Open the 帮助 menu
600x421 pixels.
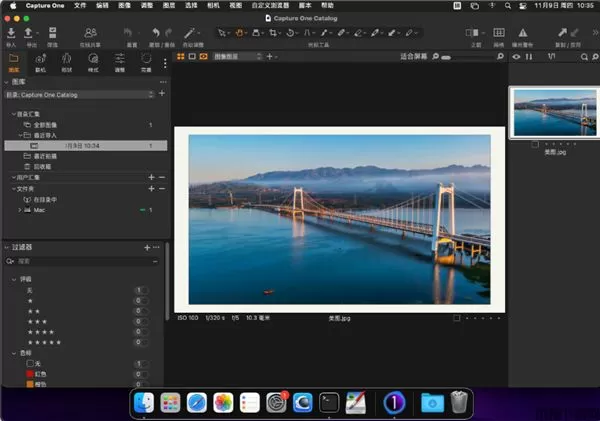point(328,5)
